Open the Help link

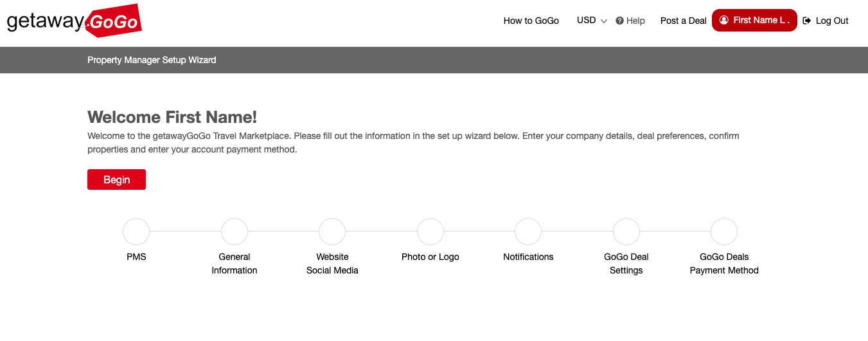[x=630, y=21]
